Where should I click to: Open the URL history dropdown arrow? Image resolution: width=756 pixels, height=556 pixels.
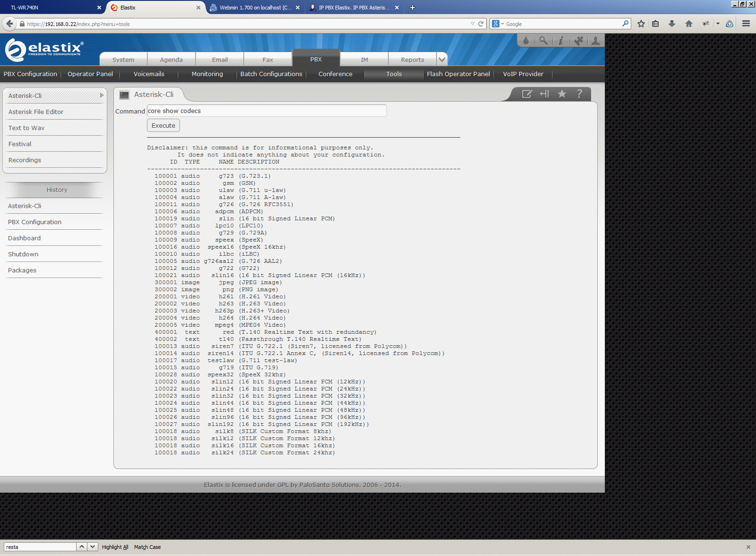tap(472, 24)
